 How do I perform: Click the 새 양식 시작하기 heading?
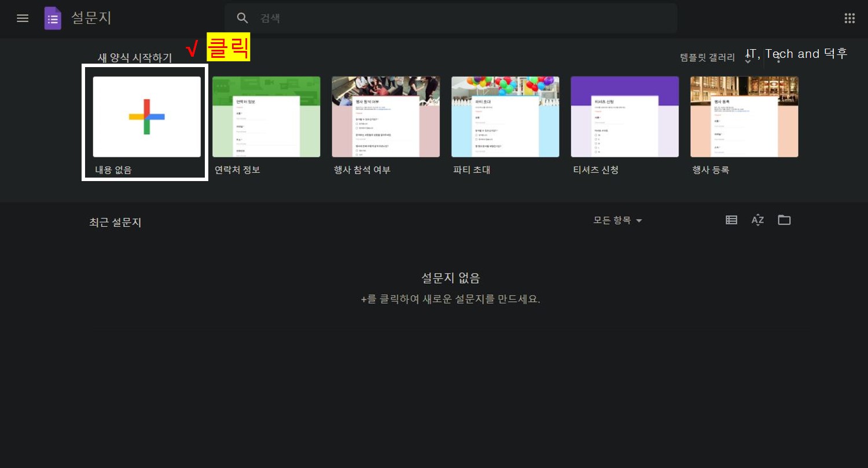135,58
